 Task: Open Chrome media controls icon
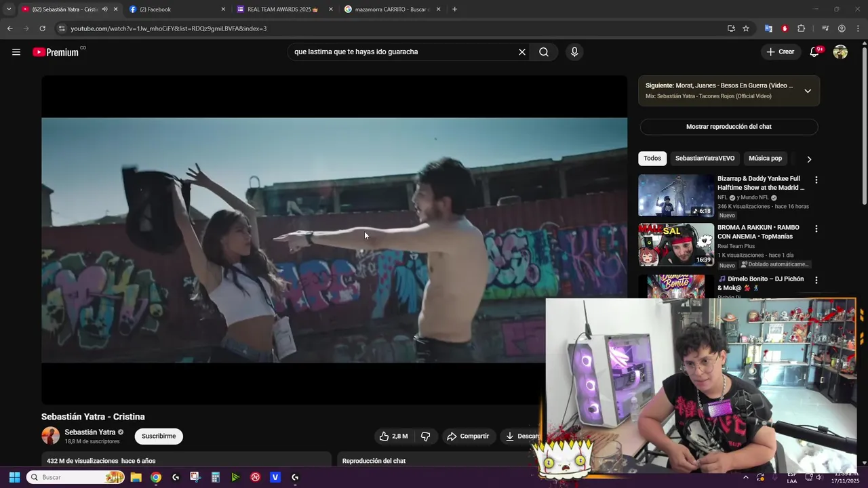[825, 28]
